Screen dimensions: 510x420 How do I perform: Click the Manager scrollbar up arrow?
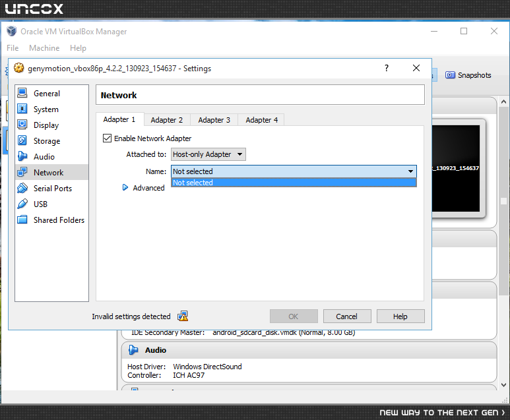tap(503, 102)
